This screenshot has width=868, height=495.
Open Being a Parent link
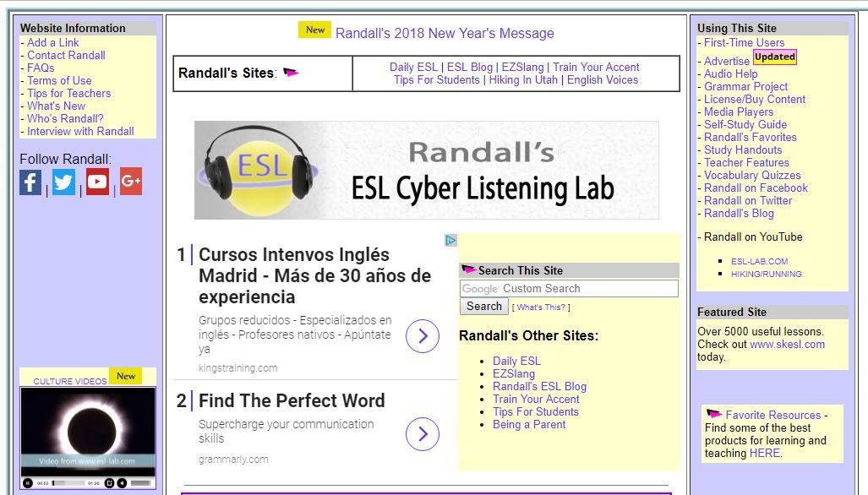coord(529,425)
